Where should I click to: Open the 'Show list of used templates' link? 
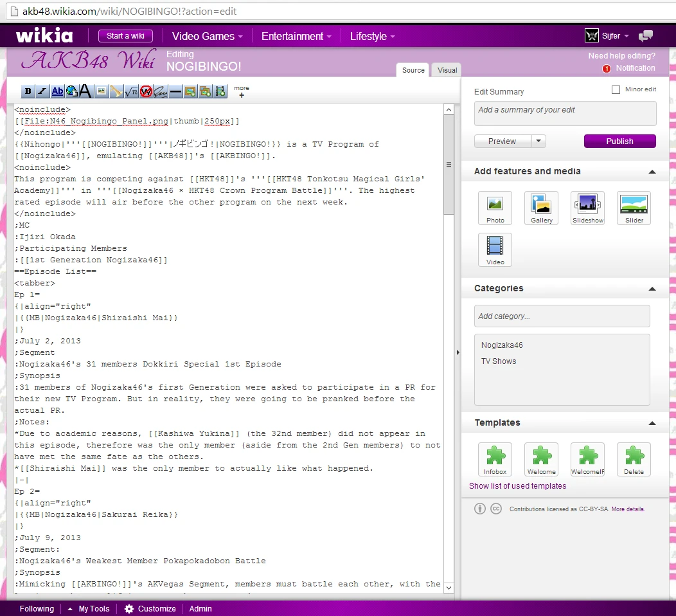coord(517,486)
